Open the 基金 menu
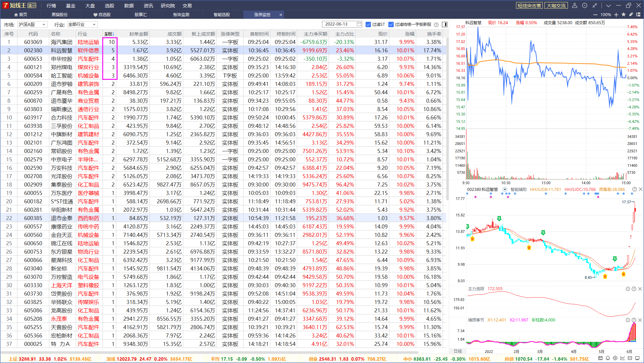The height and width of the screenshot is (363, 644). [x=71, y=6]
